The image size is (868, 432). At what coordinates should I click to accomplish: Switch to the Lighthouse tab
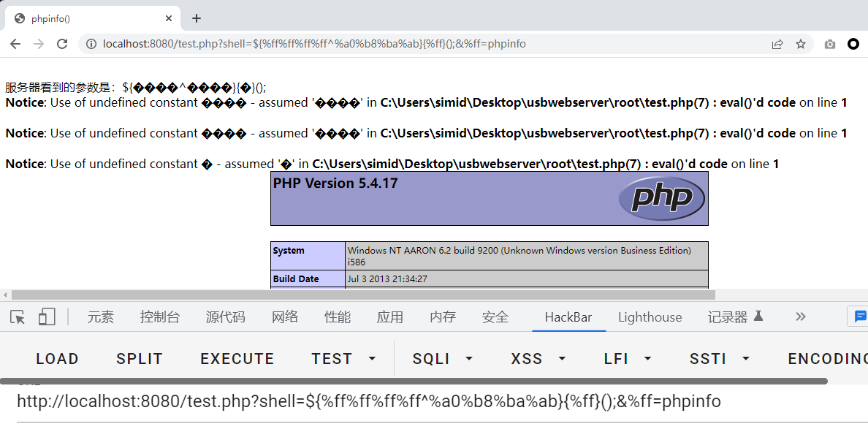click(x=650, y=317)
